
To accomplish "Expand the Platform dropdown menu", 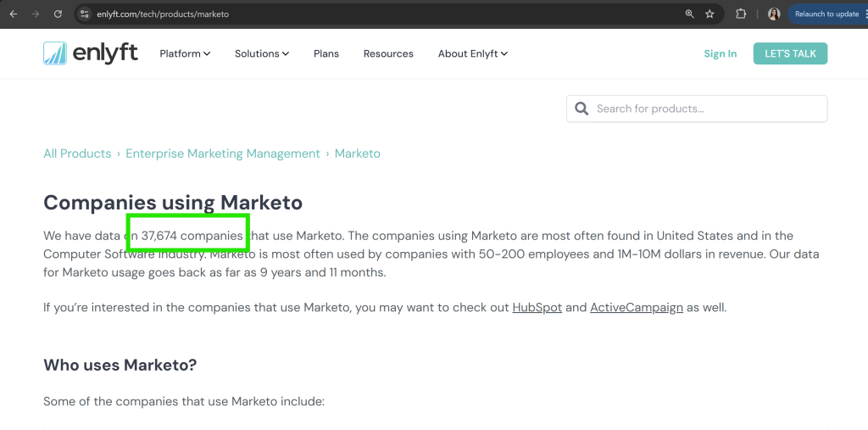I will [185, 53].
